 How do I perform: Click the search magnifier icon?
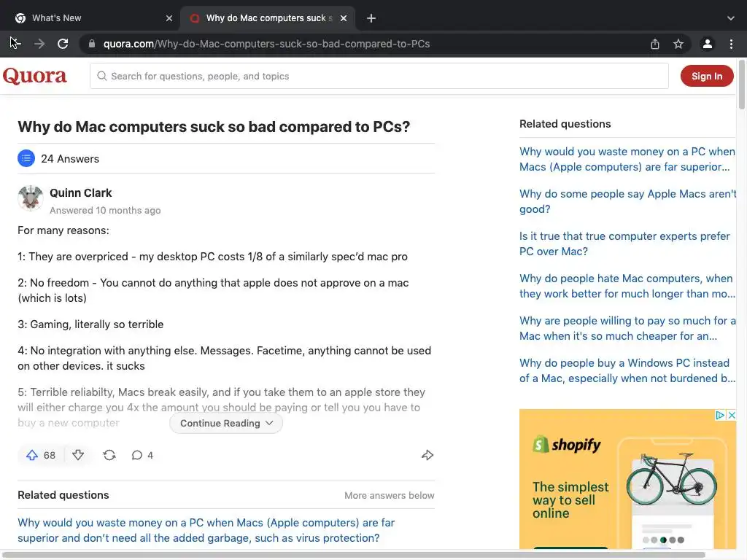tap(102, 76)
